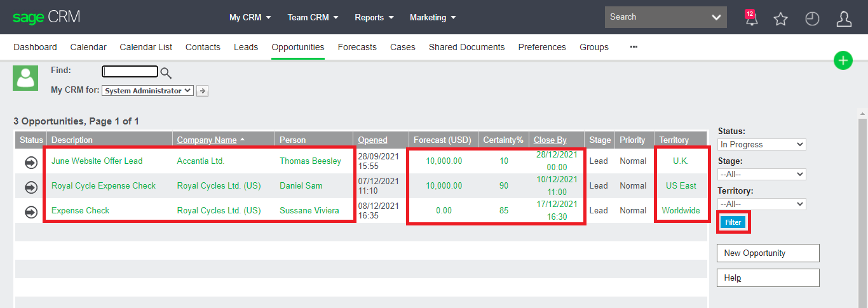Sort by the Close By column header
Screen dimensions: 868x308
(550, 140)
